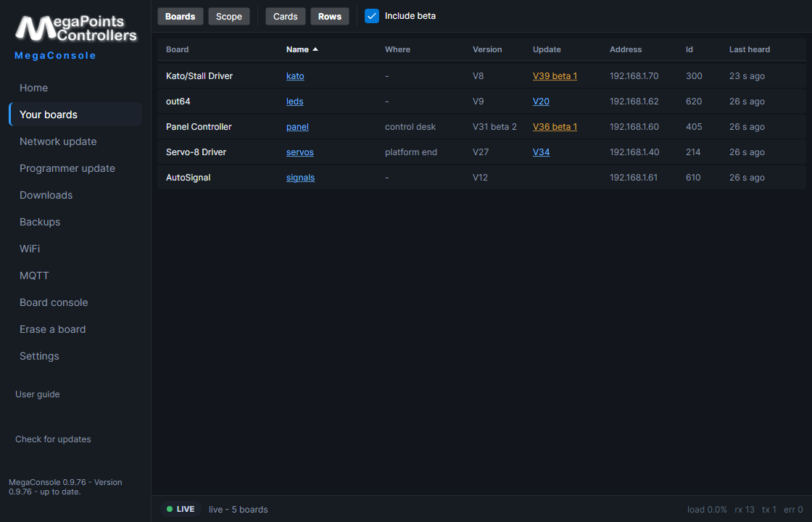Image resolution: width=812 pixels, height=522 pixels.
Task: Select the out64 board cell
Action: point(178,101)
